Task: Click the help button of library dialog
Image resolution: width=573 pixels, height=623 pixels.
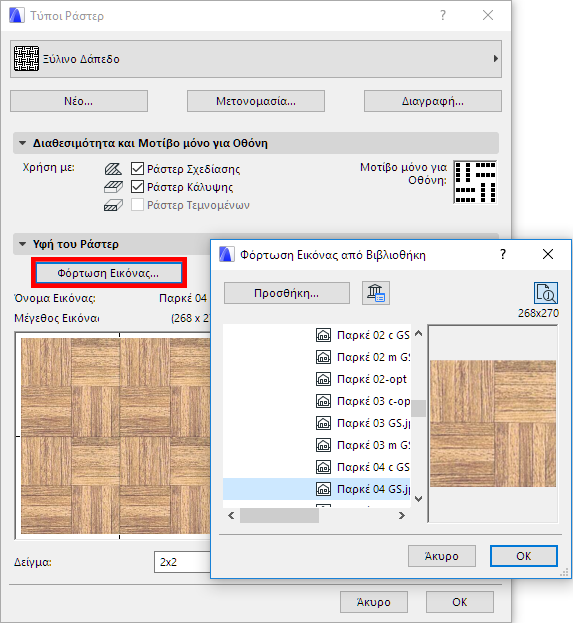Action: (503, 254)
